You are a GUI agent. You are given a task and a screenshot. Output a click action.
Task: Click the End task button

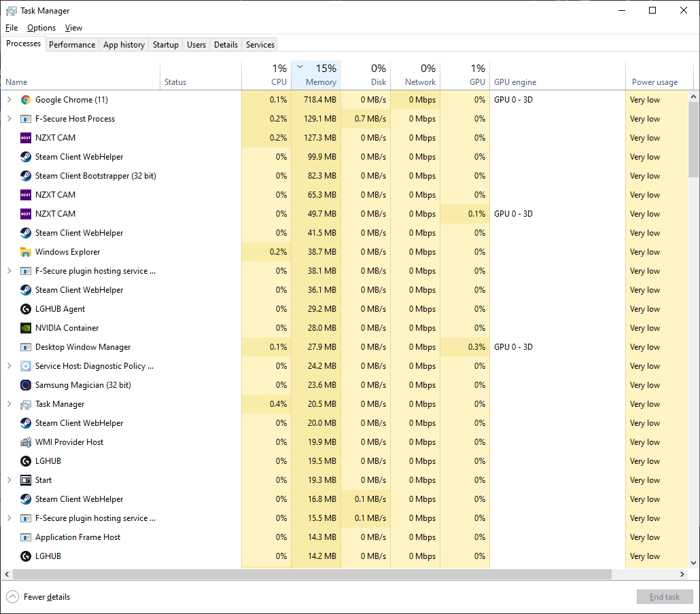(x=665, y=596)
